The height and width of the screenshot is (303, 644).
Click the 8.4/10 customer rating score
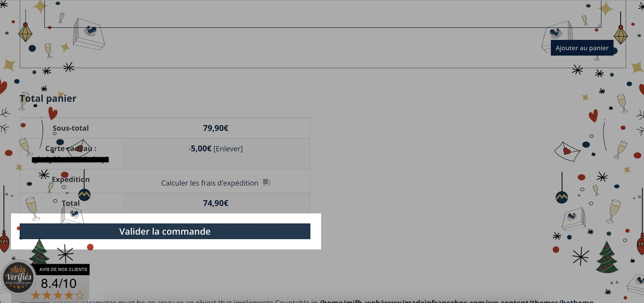(x=58, y=283)
